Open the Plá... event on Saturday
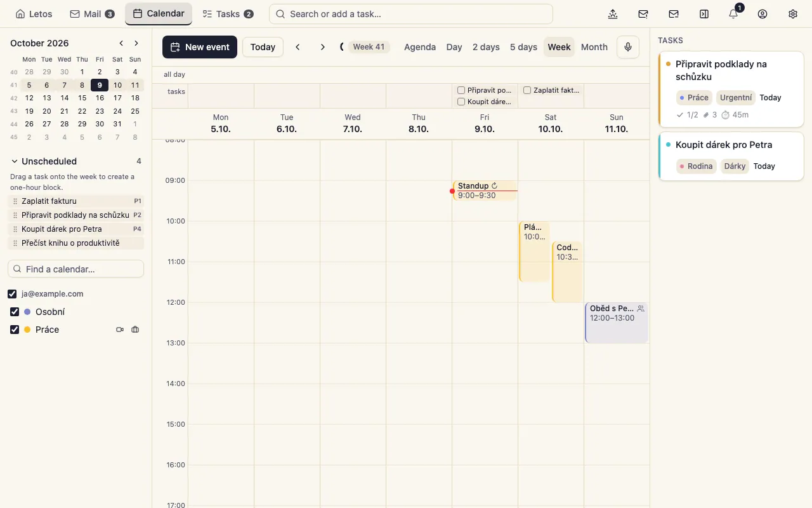Viewport: 812px width, 508px height. coord(534,251)
